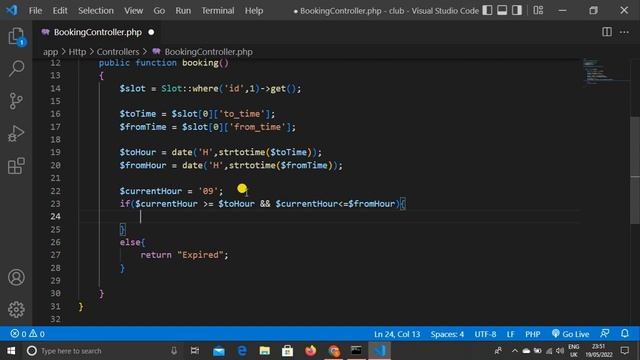Click the microphone icon in search box

[174, 351]
